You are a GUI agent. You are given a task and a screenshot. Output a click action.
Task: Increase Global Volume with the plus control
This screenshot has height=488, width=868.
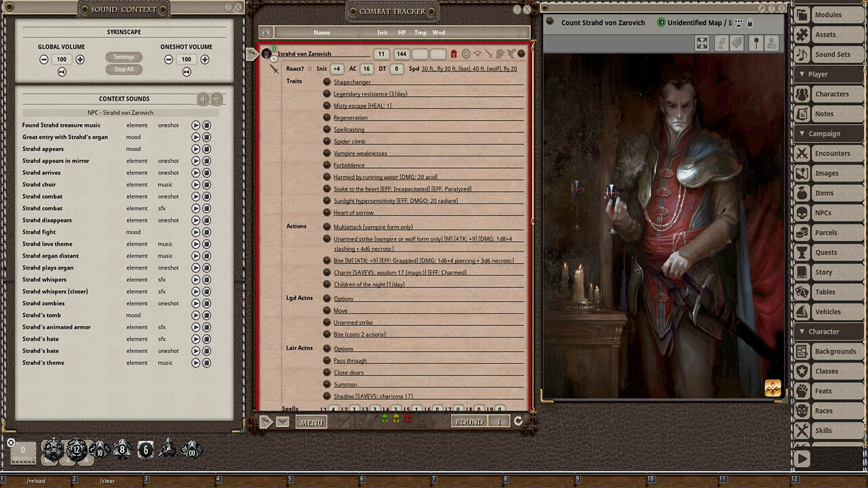coord(80,59)
